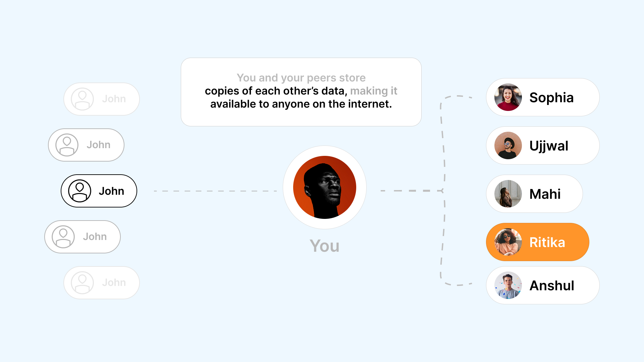The height and width of the screenshot is (362, 644).
Task: Click Ritika's avatar in the orange pill
Action: pyautogui.click(x=508, y=242)
